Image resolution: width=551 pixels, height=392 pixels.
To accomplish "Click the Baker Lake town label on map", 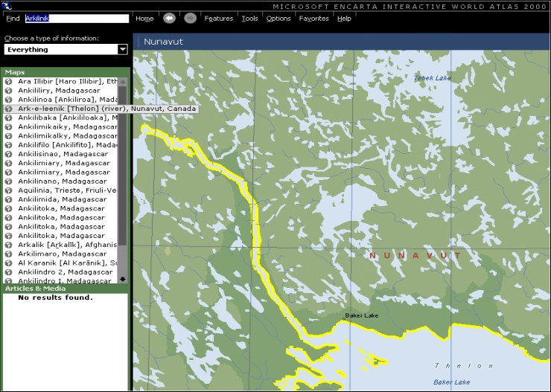I will point(361,315).
